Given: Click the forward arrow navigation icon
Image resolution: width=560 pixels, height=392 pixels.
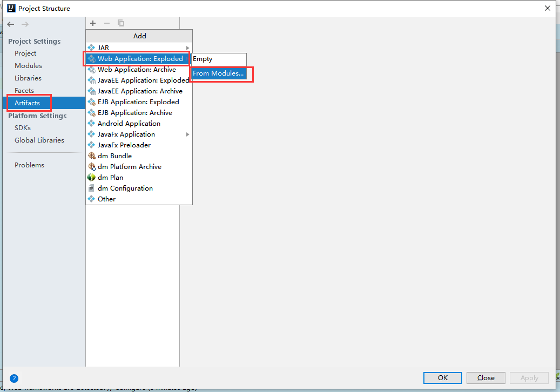Looking at the screenshot, I should 25,24.
